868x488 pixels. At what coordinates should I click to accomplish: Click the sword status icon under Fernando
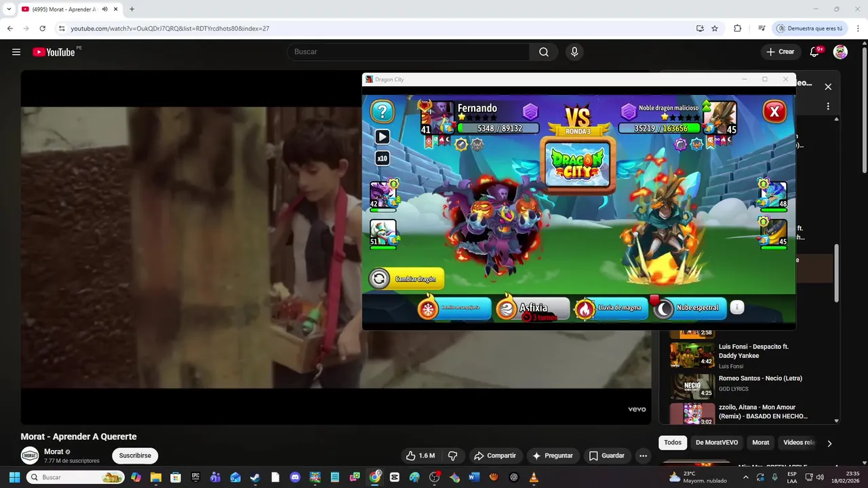pos(461,144)
